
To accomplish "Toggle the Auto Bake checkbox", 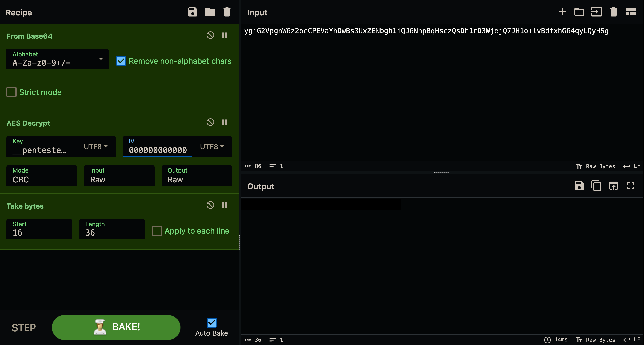I will coord(212,322).
